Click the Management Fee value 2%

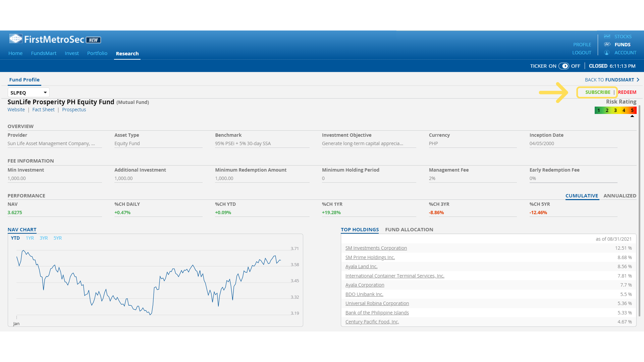point(432,178)
